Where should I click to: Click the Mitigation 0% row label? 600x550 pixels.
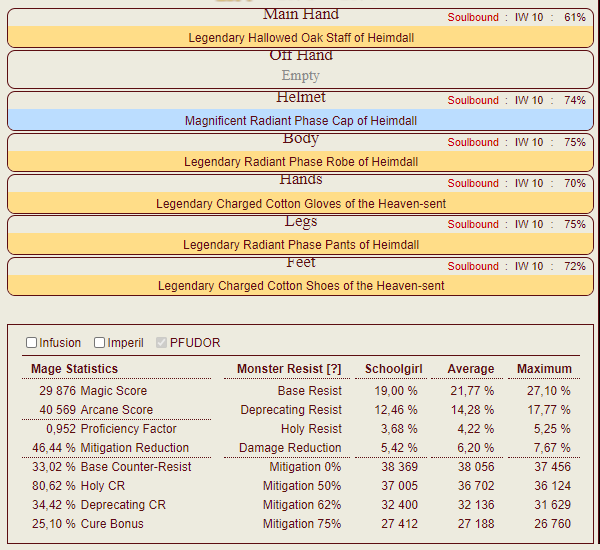[305, 467]
